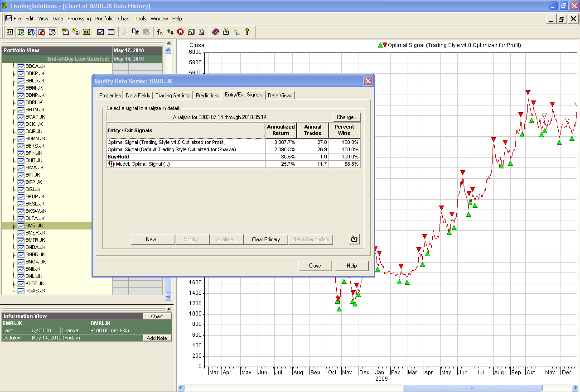The image size is (580, 392).
Task: Open the purple help book toolbar icon
Action: [216, 32]
